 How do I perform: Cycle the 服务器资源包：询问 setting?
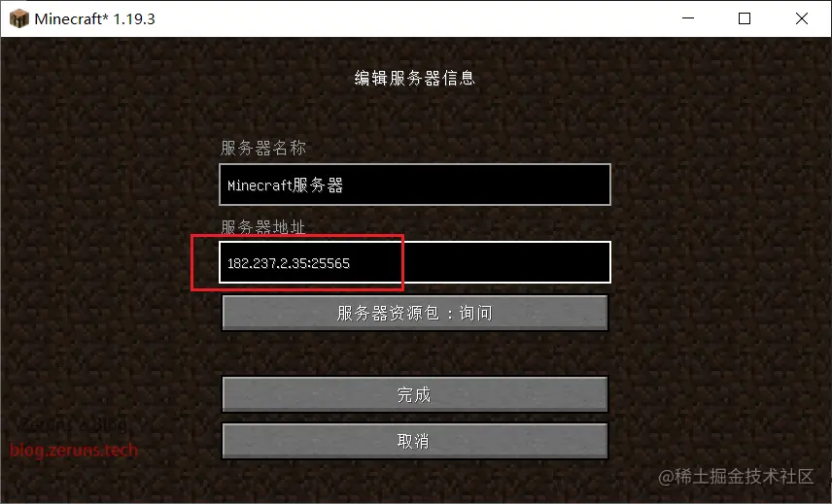[x=415, y=314]
